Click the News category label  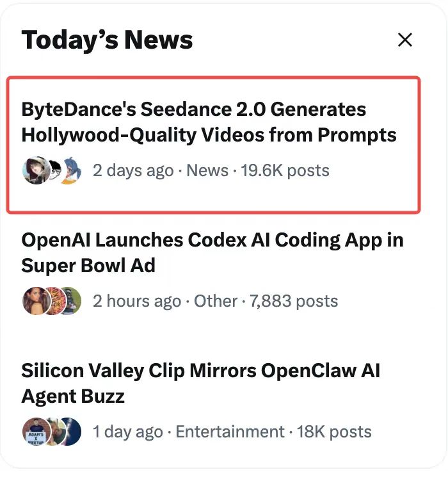point(207,171)
